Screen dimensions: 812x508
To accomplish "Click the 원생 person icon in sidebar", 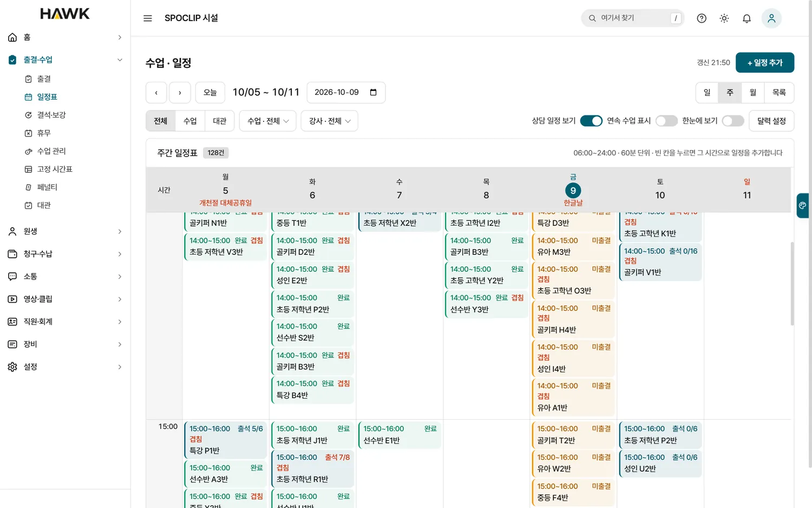I will (x=12, y=231).
